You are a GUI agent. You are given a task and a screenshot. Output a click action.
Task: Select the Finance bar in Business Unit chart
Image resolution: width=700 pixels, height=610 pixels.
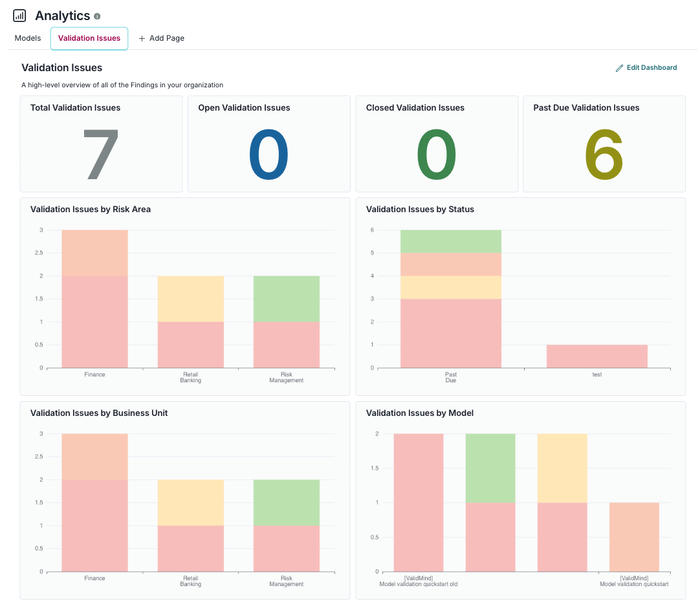[x=94, y=501]
